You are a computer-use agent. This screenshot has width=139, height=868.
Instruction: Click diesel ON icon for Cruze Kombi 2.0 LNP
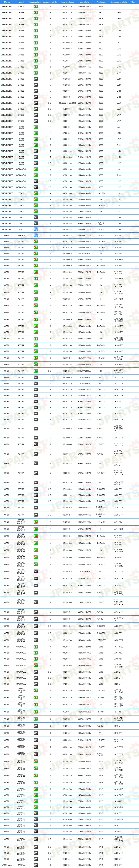36,163
